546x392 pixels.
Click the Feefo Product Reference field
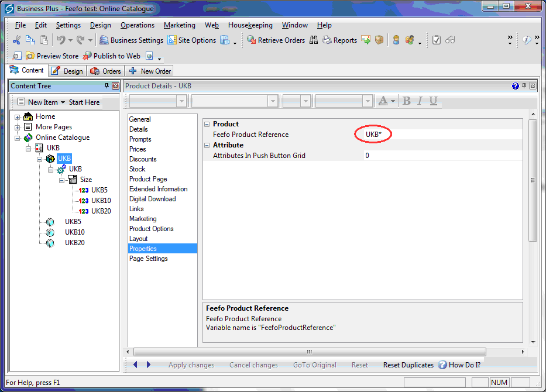click(x=439, y=135)
